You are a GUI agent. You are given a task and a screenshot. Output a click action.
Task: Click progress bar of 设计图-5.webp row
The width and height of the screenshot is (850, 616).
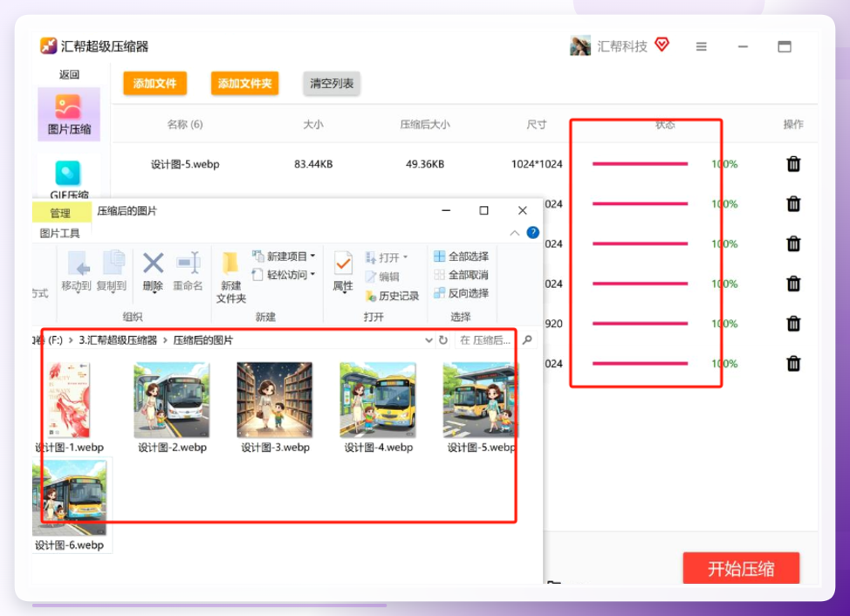coord(641,164)
